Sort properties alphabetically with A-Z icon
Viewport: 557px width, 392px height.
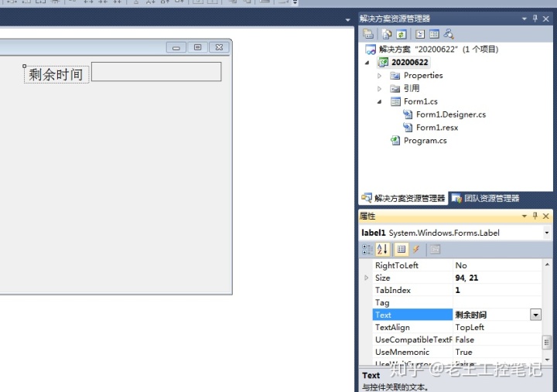pyautogui.click(x=382, y=249)
